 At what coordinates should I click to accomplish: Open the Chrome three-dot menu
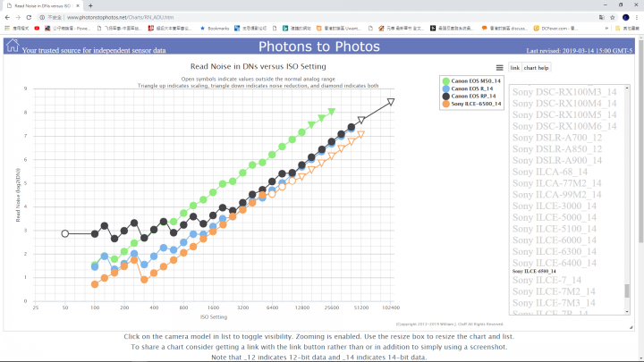pos(637,17)
